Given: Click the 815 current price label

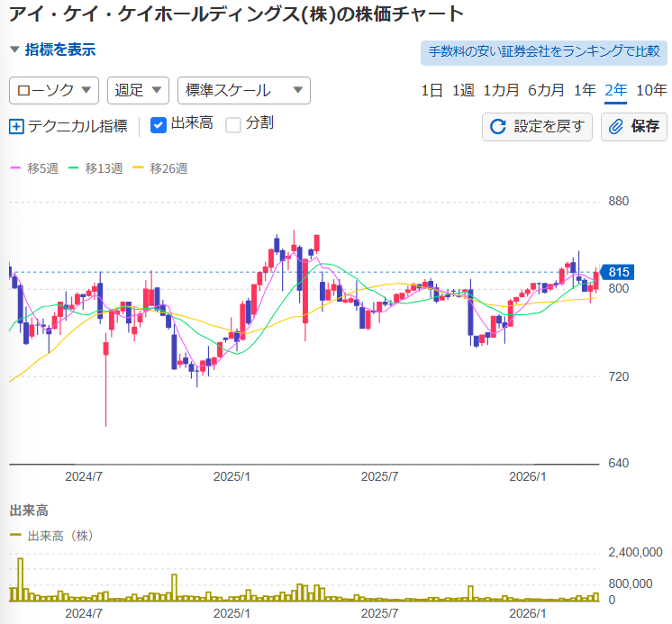Looking at the screenshot, I should [x=618, y=273].
